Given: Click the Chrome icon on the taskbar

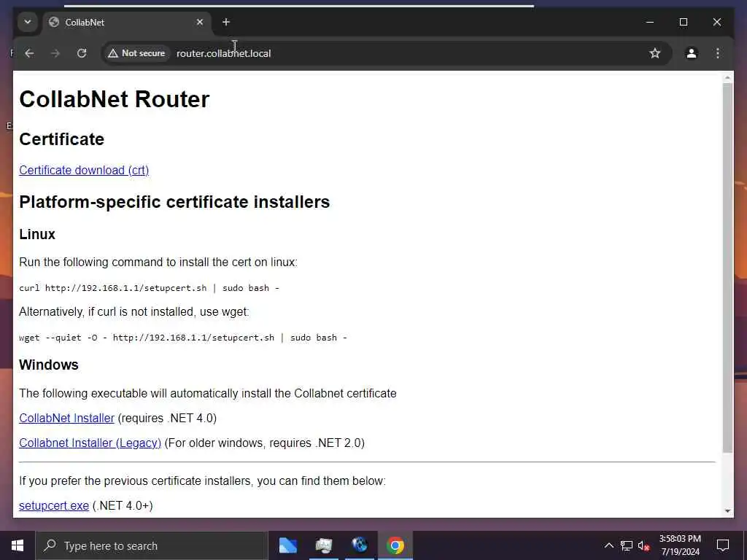Looking at the screenshot, I should [395, 545].
